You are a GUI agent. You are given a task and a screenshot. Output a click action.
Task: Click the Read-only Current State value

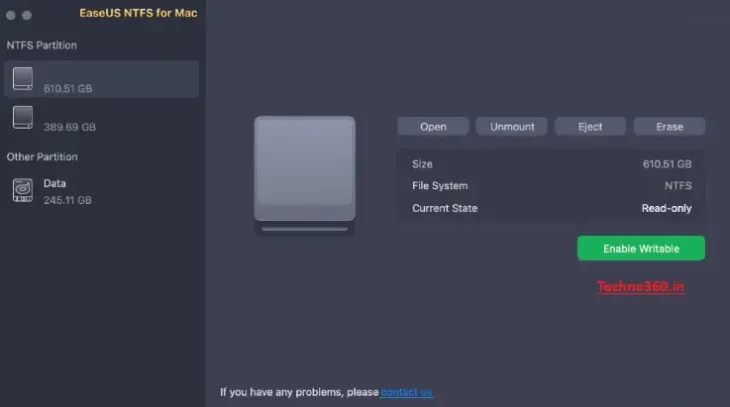coord(666,208)
